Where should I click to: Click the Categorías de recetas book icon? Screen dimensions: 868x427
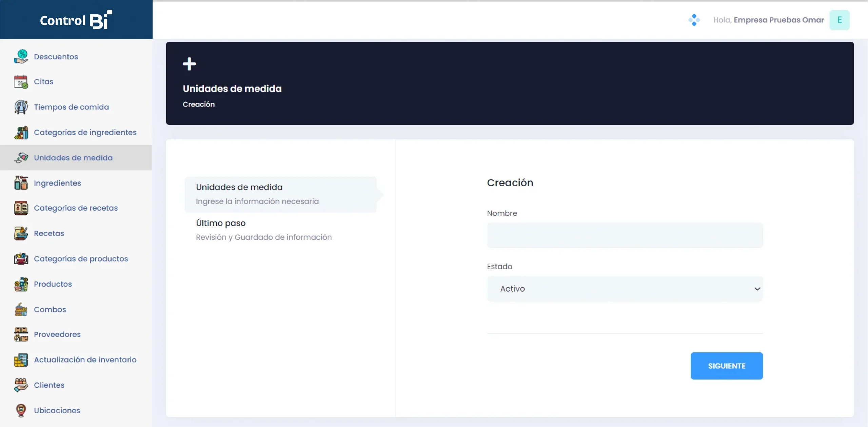21,208
